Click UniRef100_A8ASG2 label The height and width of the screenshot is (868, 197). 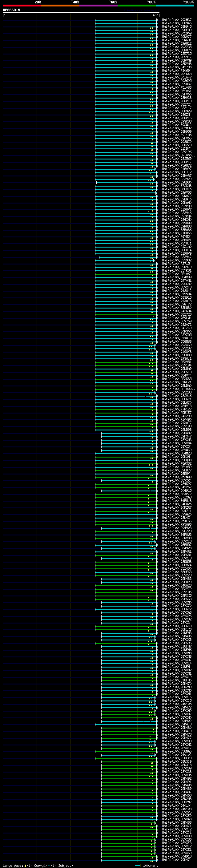[x=176, y=463]
